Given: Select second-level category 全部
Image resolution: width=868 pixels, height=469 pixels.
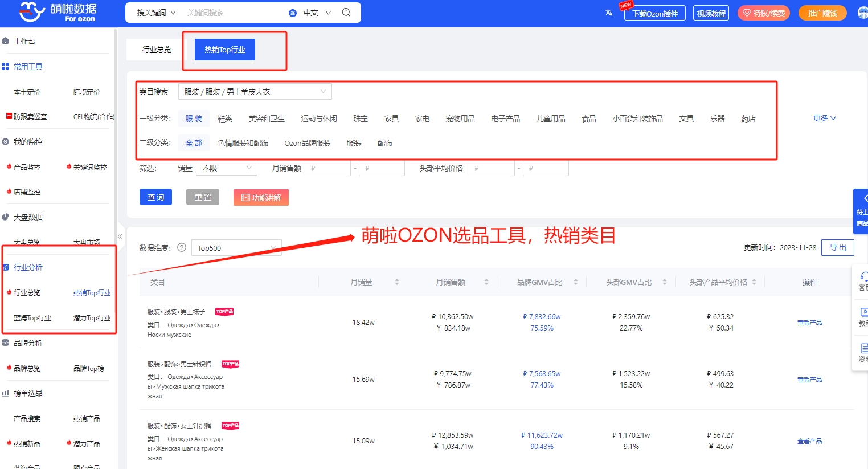Looking at the screenshot, I should [194, 143].
